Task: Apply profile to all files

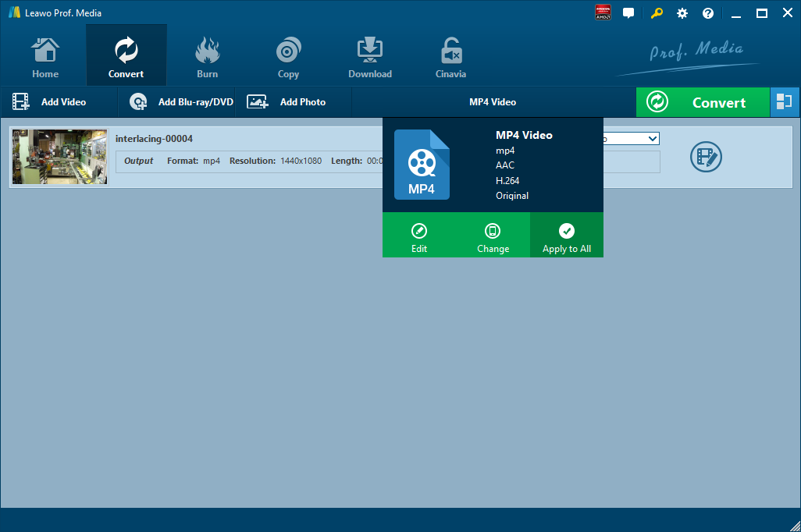Action: point(567,238)
